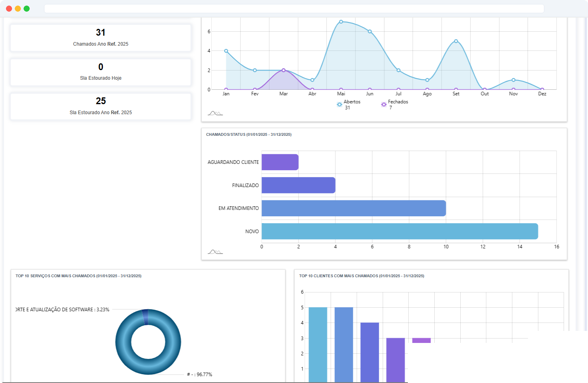Click the AGUARDANDO CLIENTE bar
This screenshot has width=588, height=383.
[x=280, y=162]
